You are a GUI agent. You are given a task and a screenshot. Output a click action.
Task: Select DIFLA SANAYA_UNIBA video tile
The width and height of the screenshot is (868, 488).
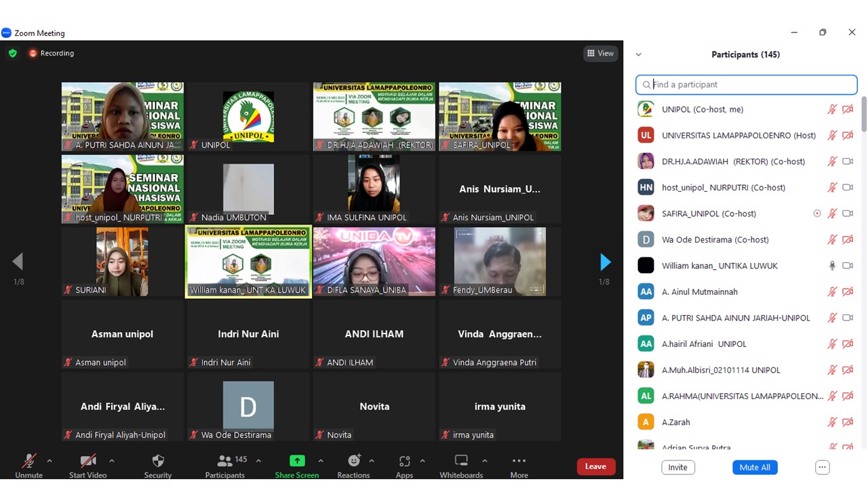(374, 262)
